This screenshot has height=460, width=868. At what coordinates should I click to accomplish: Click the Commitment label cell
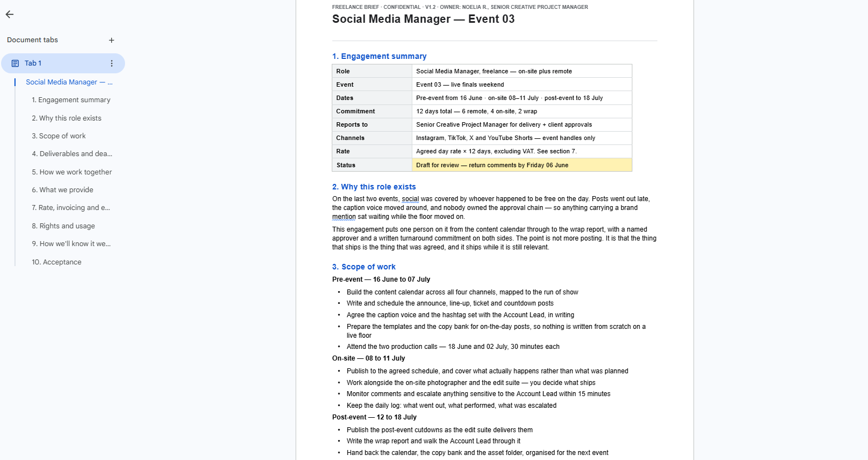tap(372, 111)
